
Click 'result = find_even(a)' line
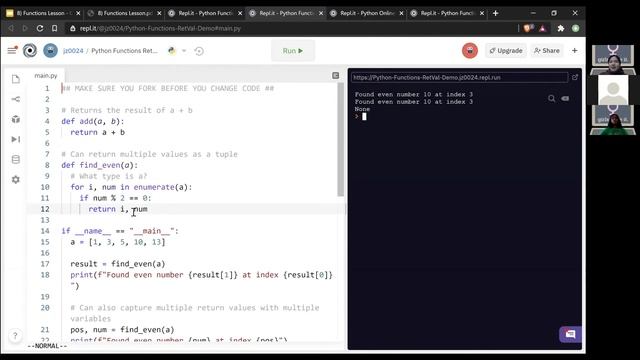pyautogui.click(x=118, y=264)
